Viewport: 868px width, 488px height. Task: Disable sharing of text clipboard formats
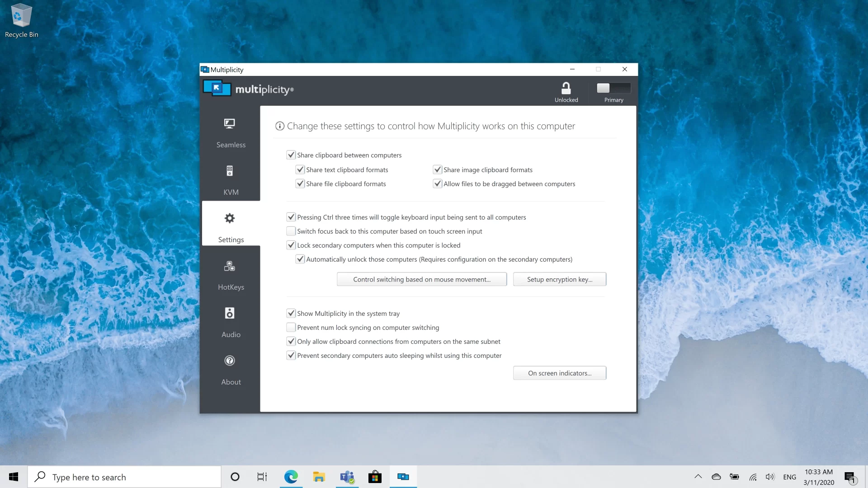pos(300,169)
